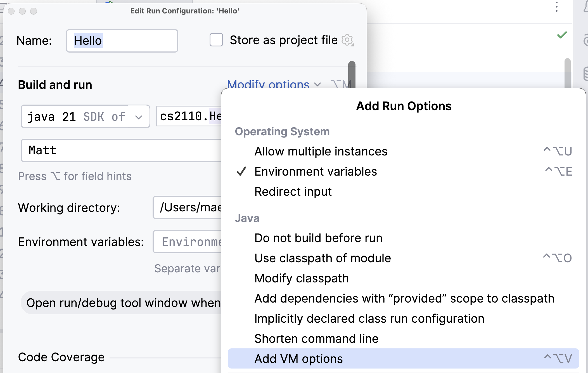The height and width of the screenshot is (373, 588).
Task: Open the AI Assistant spiral icon
Action: pos(586,41)
